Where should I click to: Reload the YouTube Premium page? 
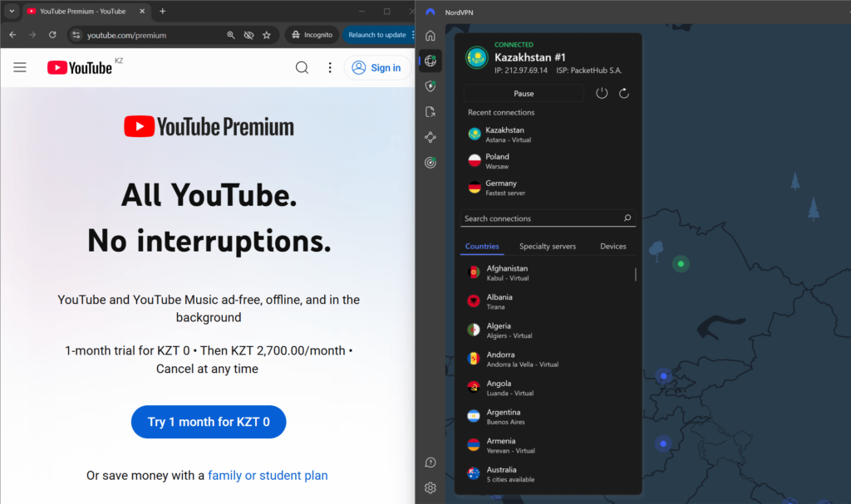52,35
